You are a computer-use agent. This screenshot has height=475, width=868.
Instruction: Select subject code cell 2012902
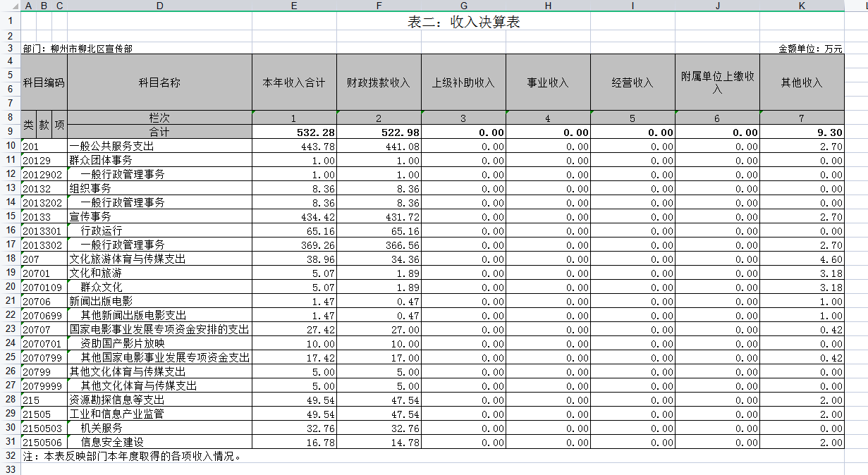point(44,174)
